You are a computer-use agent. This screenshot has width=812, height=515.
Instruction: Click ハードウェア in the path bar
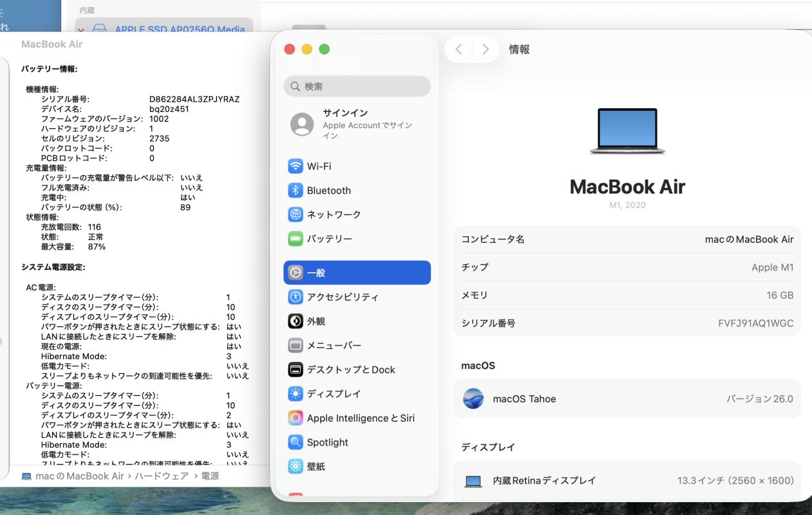163,476
